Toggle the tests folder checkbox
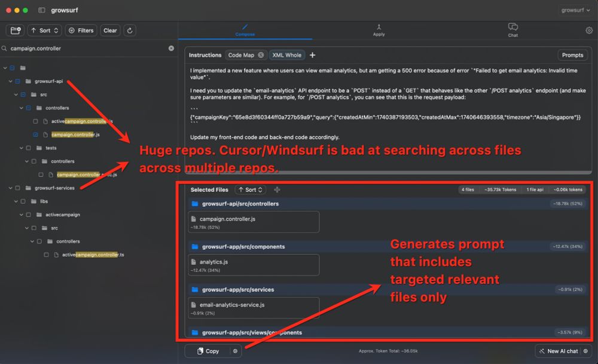Image resolution: width=598 pixels, height=364 pixels. tap(28, 148)
